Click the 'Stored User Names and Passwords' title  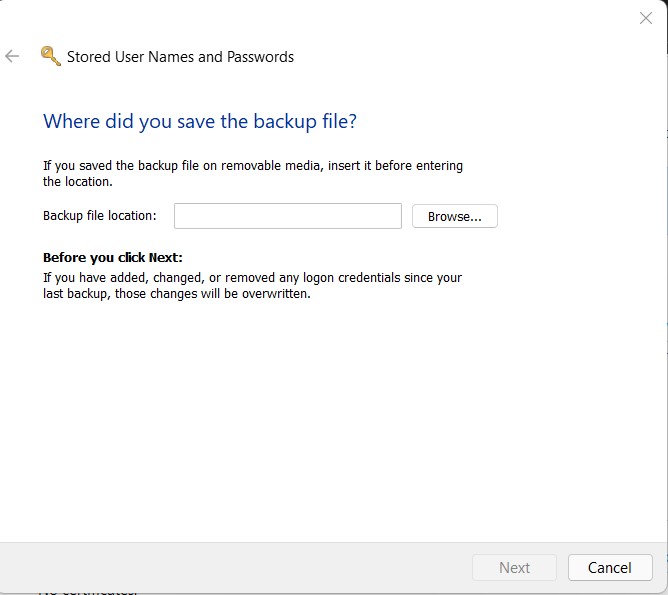tap(180, 57)
